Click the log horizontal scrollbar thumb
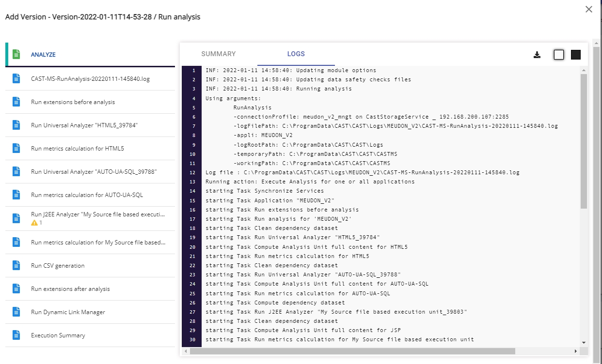The height and width of the screenshot is (364, 602). pyautogui.click(x=353, y=351)
